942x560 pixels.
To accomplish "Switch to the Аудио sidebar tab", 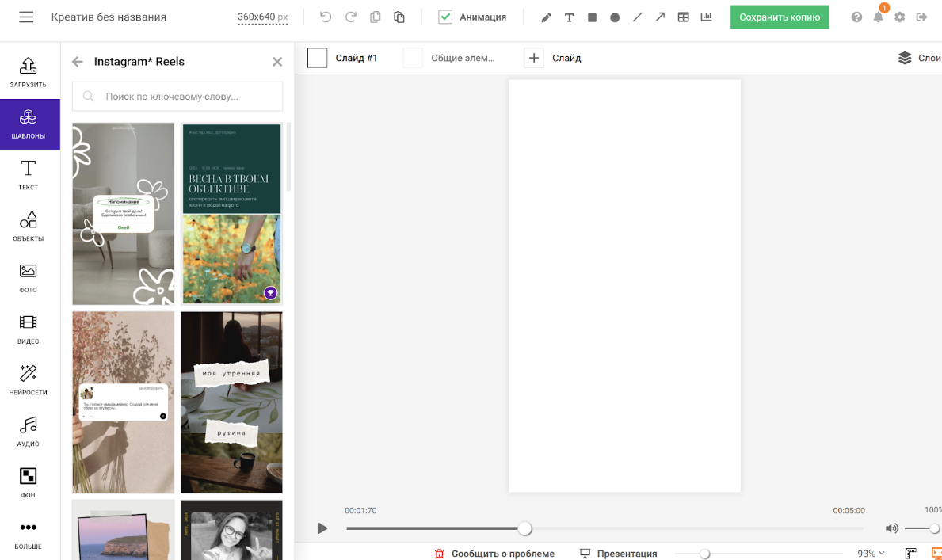I will (29, 431).
